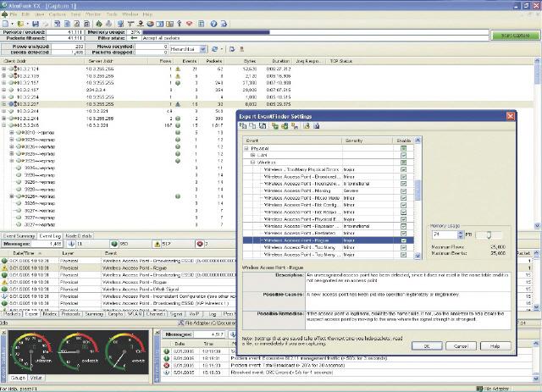542x392 pixels.
Task: Click the filter funnel toolbar icon
Action: coord(130,24)
